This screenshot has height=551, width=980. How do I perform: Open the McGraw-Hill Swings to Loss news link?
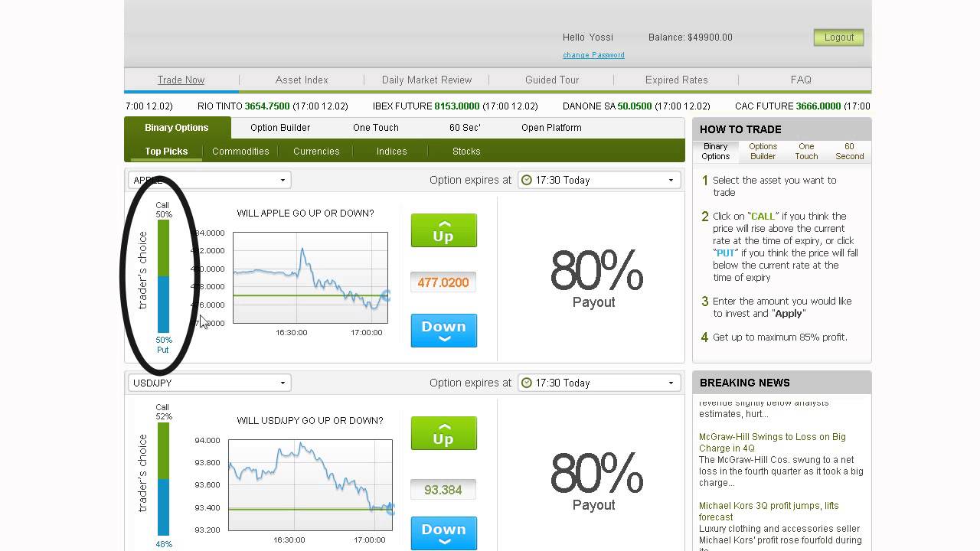[x=772, y=442]
